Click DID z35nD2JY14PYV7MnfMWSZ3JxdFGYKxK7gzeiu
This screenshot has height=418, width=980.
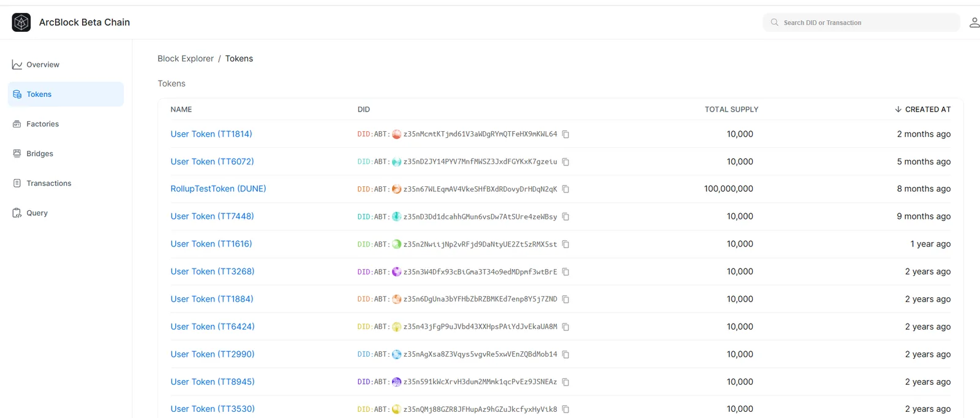[x=480, y=162]
